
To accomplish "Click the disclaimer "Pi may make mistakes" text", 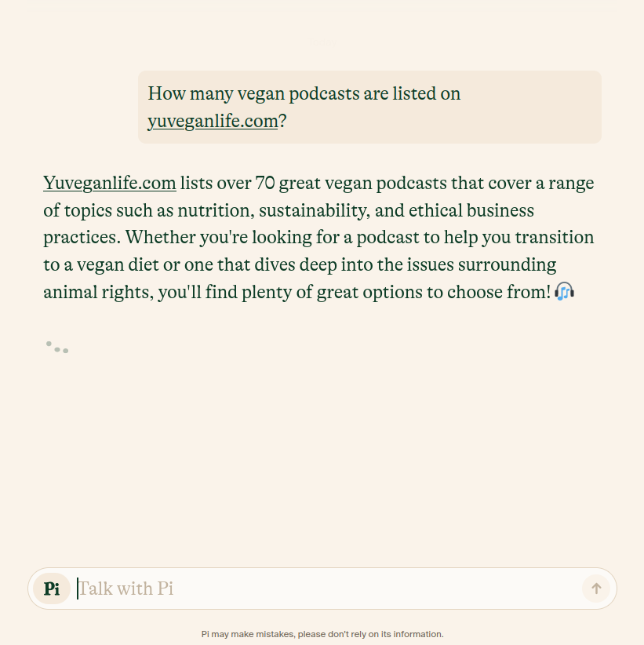I will [322, 634].
